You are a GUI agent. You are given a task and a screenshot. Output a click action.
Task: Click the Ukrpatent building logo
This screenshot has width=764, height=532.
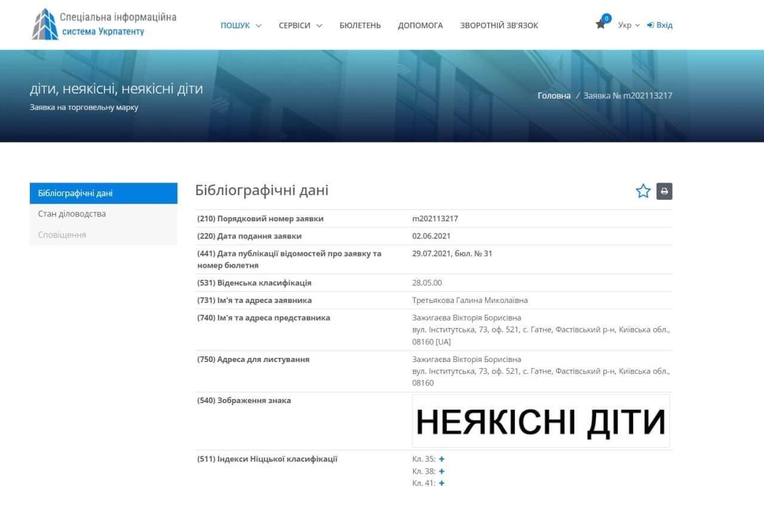(45, 24)
